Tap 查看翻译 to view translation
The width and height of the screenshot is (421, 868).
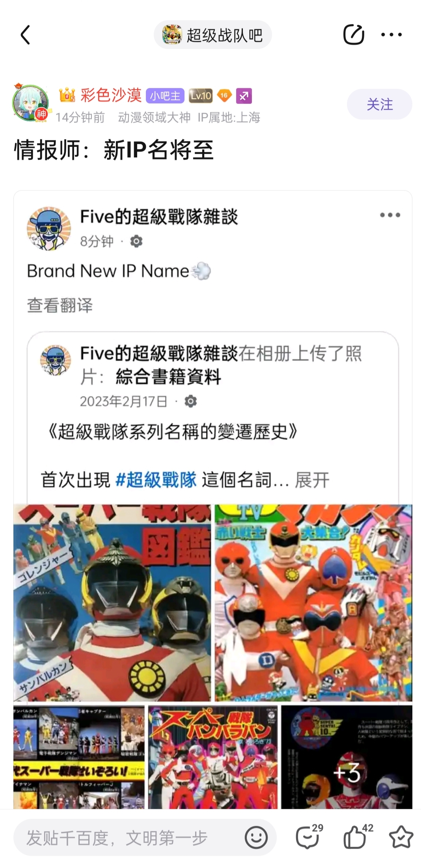pos(60,305)
